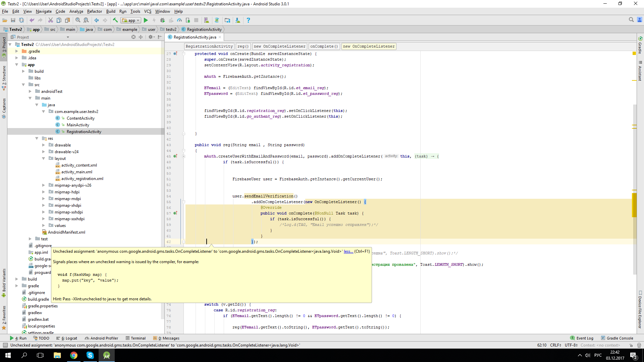Open Skype from the taskbar
Viewport: 644px width, 362px height.
click(90, 355)
